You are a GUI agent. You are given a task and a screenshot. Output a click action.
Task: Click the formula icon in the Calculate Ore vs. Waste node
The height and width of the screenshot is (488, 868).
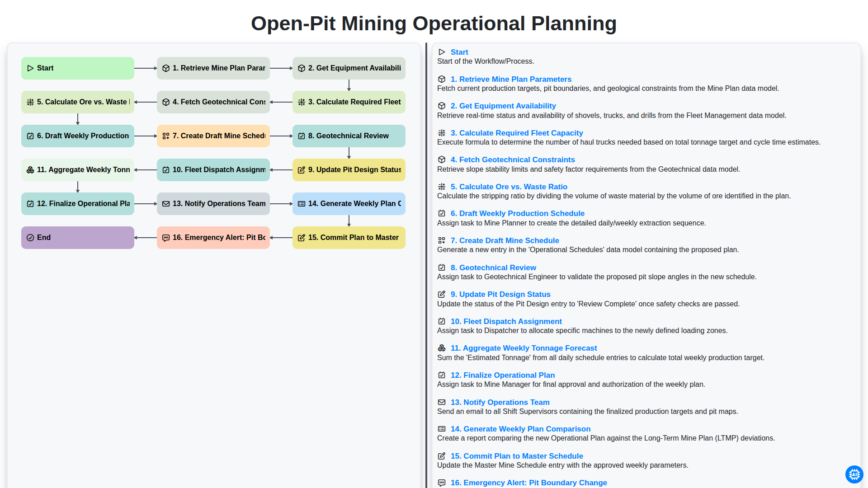(x=30, y=102)
